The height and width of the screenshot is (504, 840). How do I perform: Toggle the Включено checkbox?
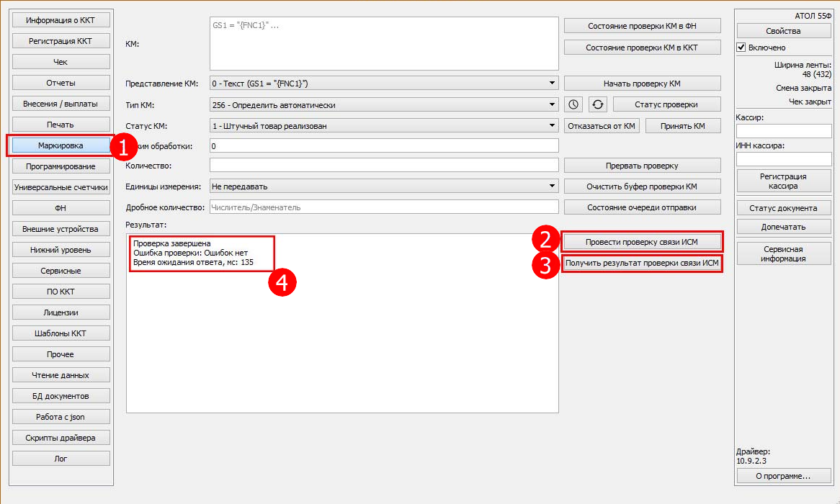741,48
